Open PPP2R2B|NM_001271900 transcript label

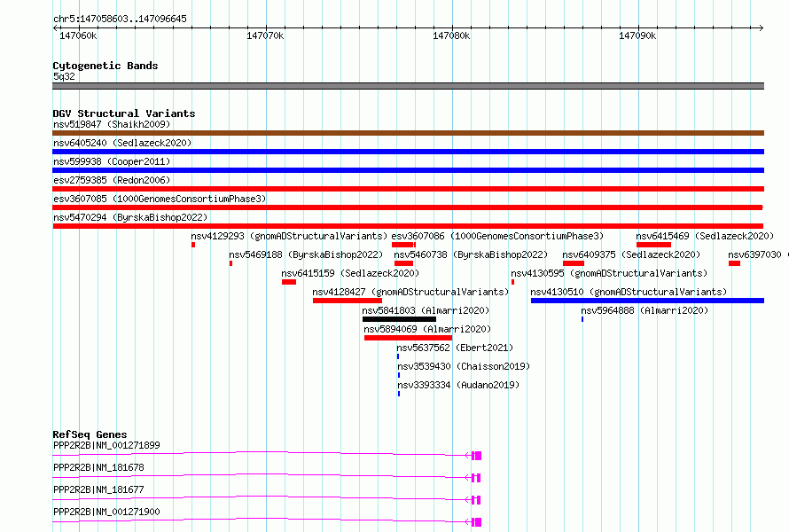tap(106, 512)
